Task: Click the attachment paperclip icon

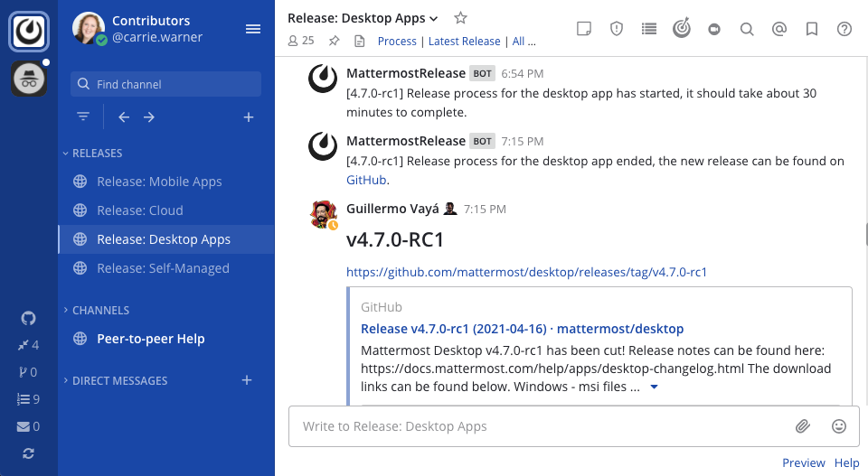Action: point(802,426)
